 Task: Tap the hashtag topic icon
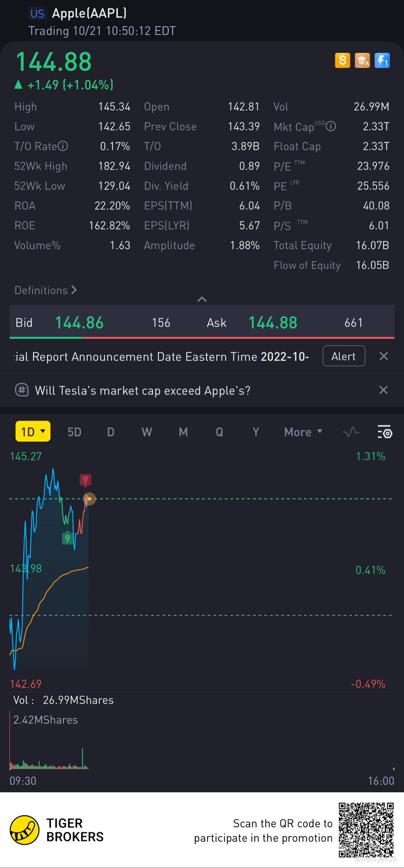(x=22, y=390)
